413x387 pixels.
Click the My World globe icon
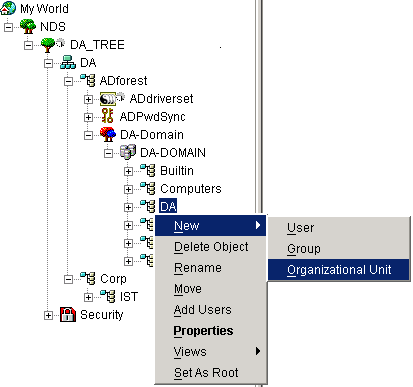pyautogui.click(x=8, y=8)
